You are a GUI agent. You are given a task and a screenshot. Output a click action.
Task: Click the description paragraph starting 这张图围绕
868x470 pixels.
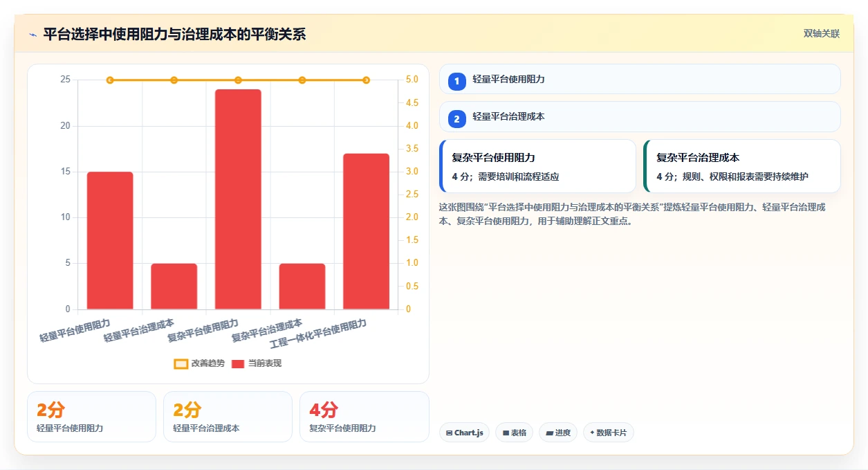pos(632,214)
